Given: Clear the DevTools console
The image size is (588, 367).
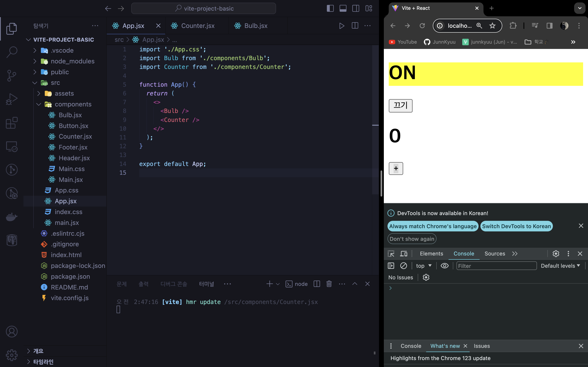Looking at the screenshot, I should 403,266.
